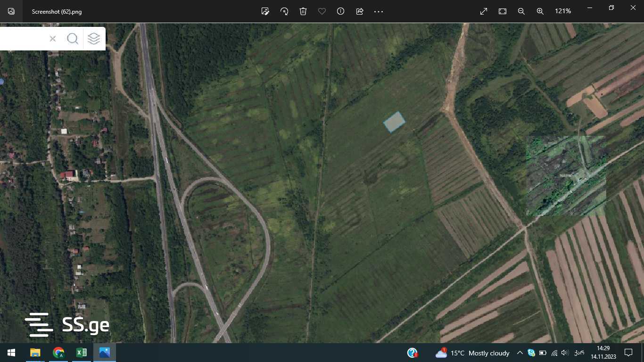Enter full screen with diagonal arrows
644x362 pixels.
click(x=484, y=11)
